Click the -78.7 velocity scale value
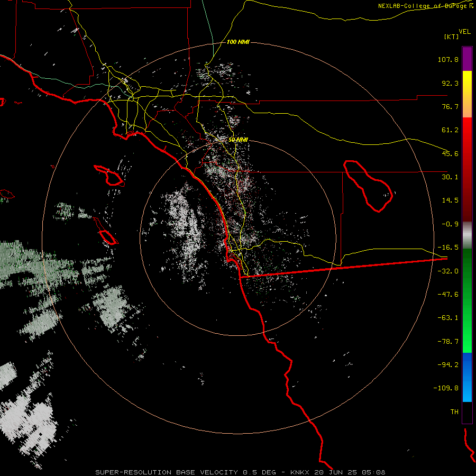Viewport: 476px width, 476px height. 448,342
